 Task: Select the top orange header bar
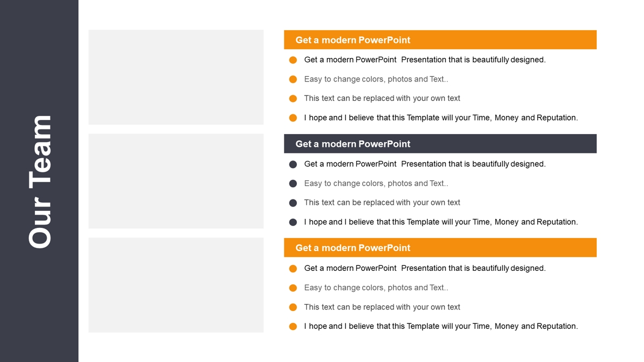click(x=440, y=40)
